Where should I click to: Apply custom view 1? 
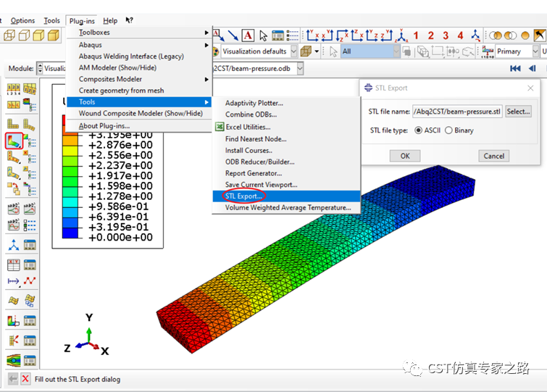pos(416,36)
